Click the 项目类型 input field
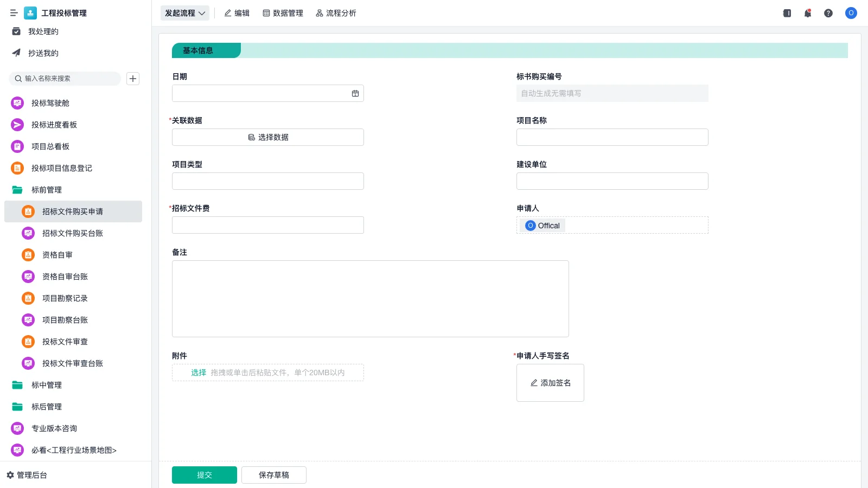This screenshot has width=868, height=488. click(x=268, y=181)
